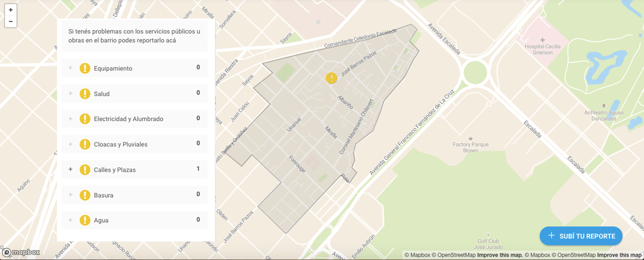This screenshot has width=644, height=260.
Task: Expand the Cloacas y Pluviales plus sign
Action: 70,144
